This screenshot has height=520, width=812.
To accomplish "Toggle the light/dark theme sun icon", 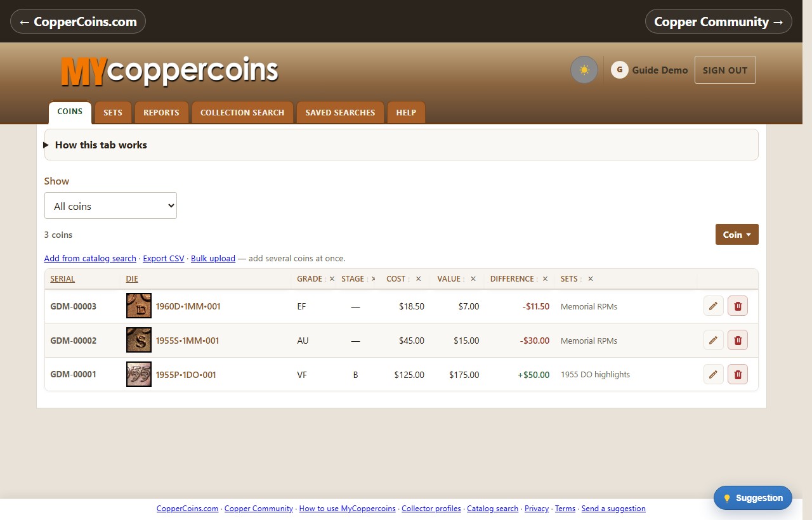I will [584, 70].
